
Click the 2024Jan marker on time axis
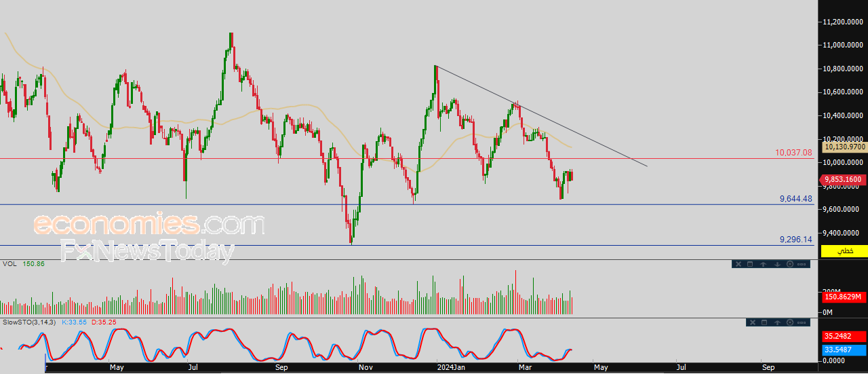(x=450, y=367)
